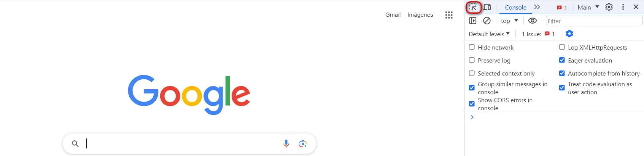Click the blue console settings gear
Screen dimensions: 644x156
click(569, 34)
